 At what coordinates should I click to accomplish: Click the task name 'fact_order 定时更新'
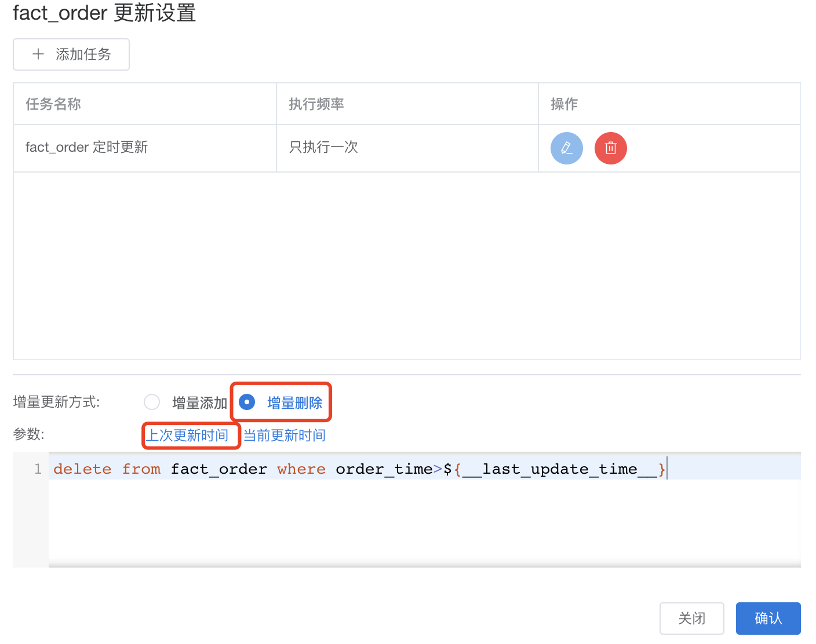(87, 147)
